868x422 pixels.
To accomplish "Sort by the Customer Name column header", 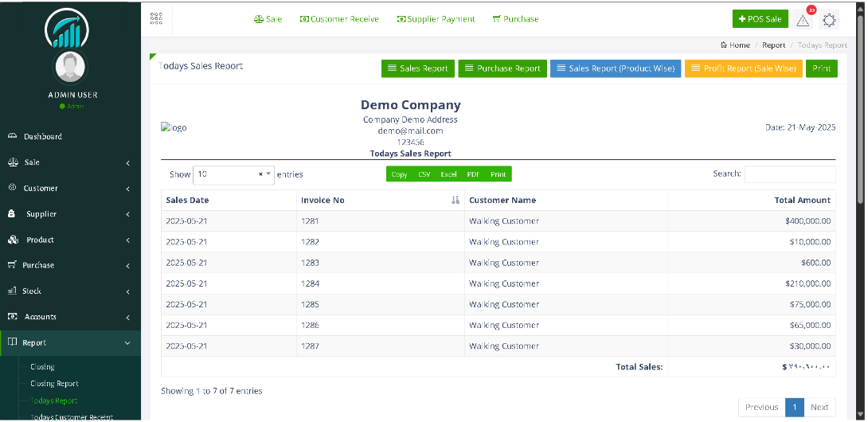I will pos(565,200).
